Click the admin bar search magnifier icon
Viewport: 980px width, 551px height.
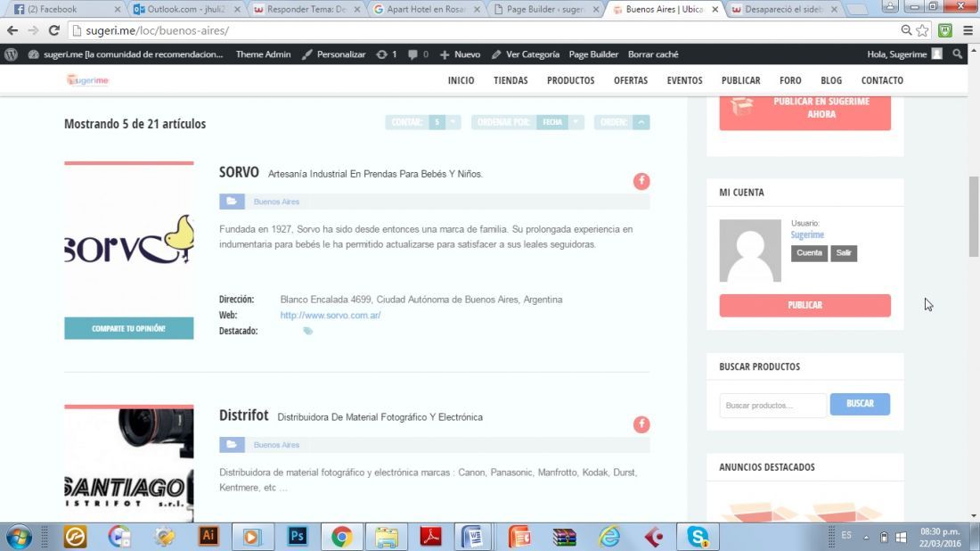tap(958, 54)
